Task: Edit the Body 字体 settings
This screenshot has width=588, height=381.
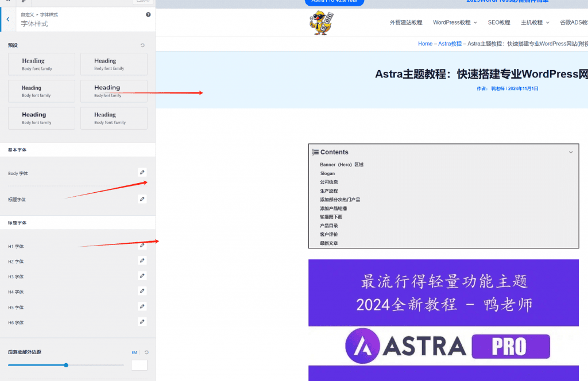Action: (142, 172)
